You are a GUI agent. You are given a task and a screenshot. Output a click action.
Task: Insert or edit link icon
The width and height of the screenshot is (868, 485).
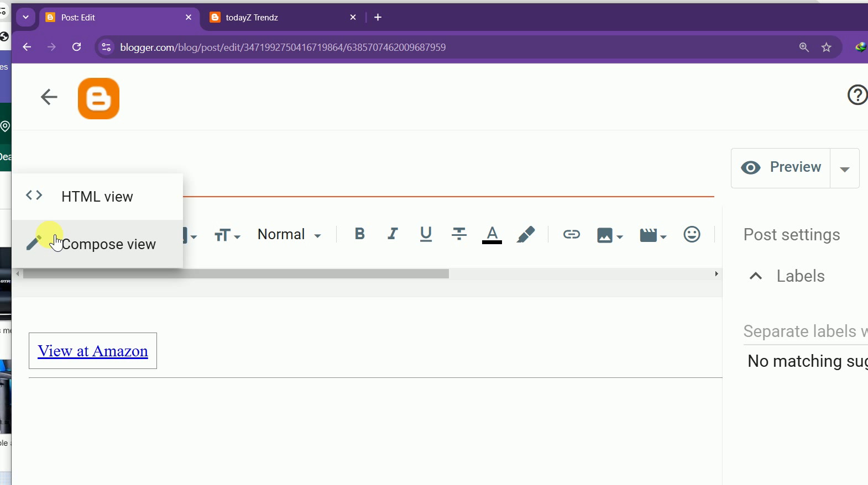point(572,234)
